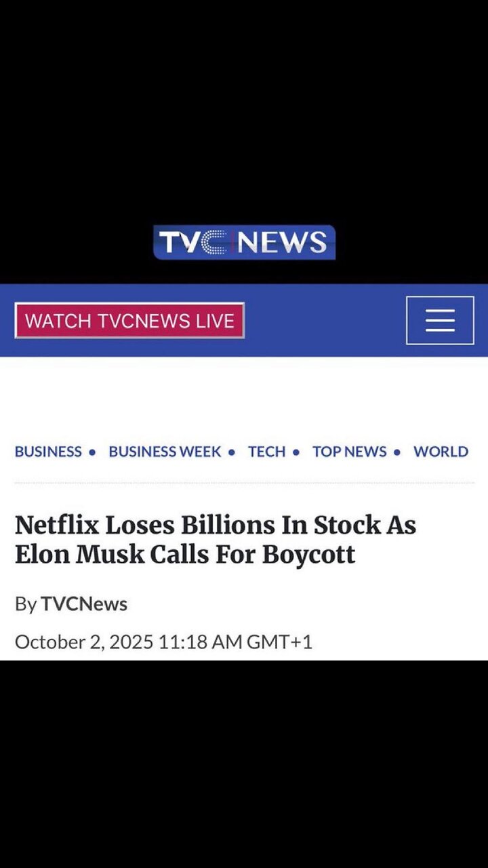
Task: Click the Netflix boycott article headline
Action: [x=216, y=540]
